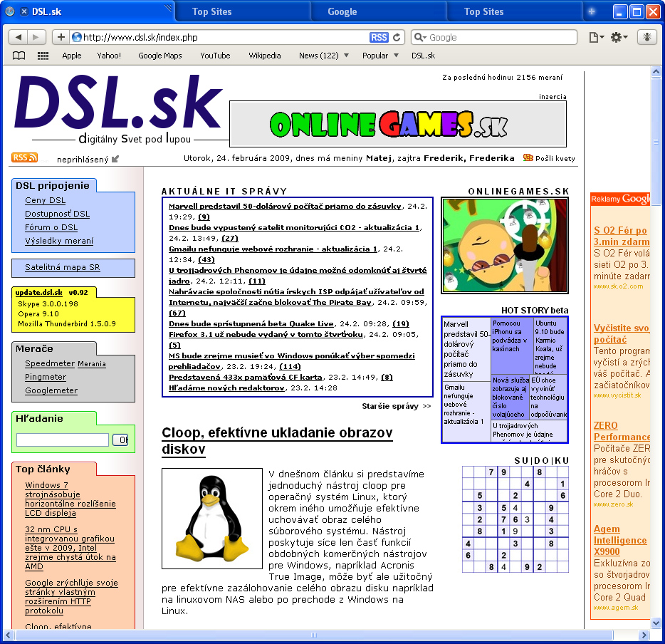Show Top Sites grid icon
Viewport: 665px width, 644px height.
click(x=43, y=56)
